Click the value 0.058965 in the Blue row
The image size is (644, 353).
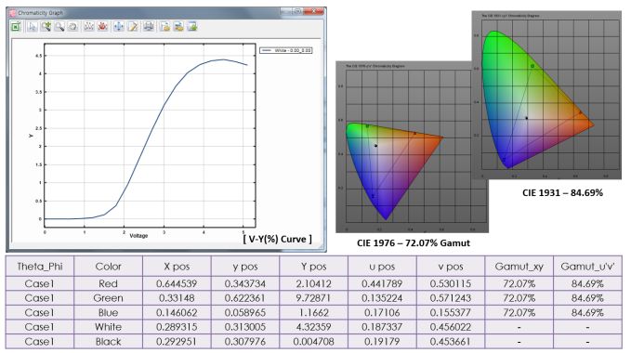[245, 313]
